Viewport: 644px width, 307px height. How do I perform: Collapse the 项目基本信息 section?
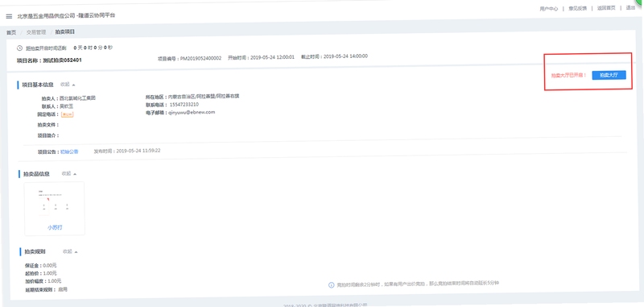68,85
